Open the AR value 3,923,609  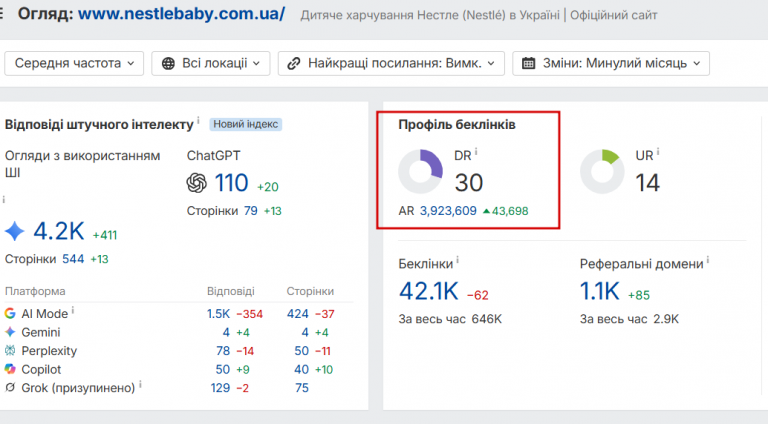pyautogui.click(x=448, y=211)
